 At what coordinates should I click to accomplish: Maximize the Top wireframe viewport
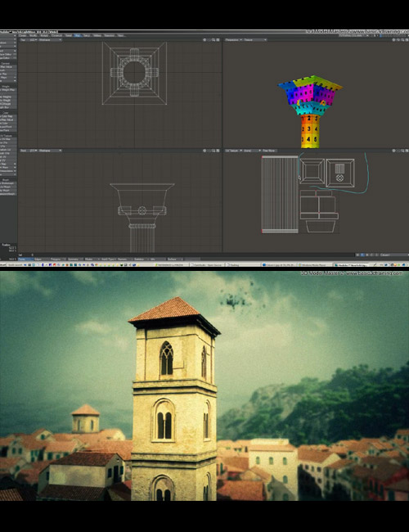click(218, 40)
